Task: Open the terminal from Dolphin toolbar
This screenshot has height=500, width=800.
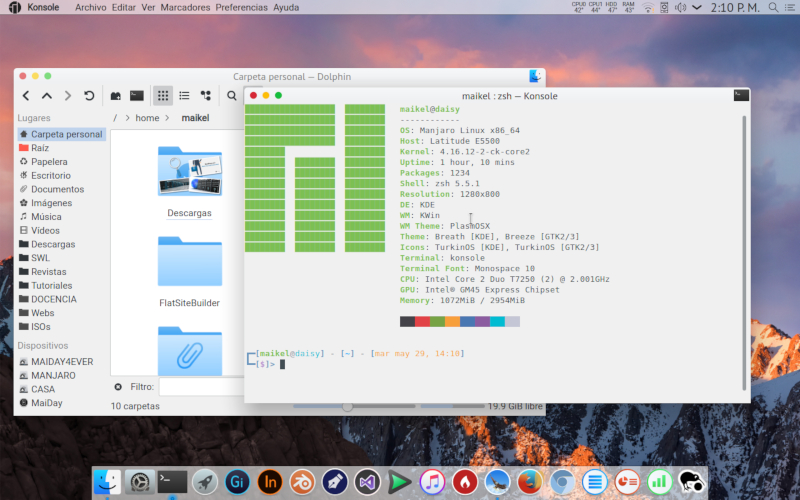Action: tap(137, 95)
